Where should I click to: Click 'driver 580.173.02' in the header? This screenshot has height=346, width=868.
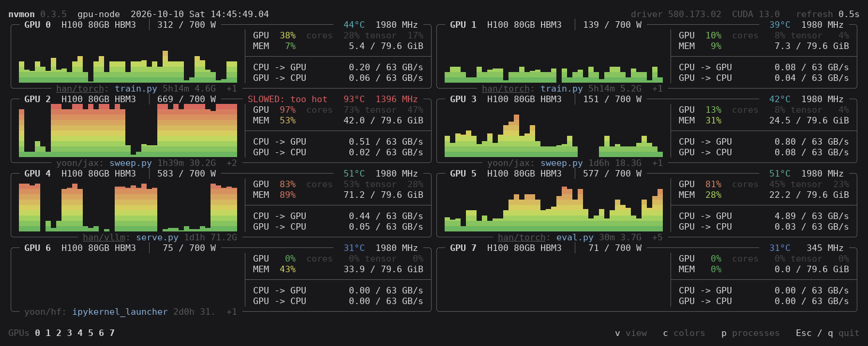[676, 14]
